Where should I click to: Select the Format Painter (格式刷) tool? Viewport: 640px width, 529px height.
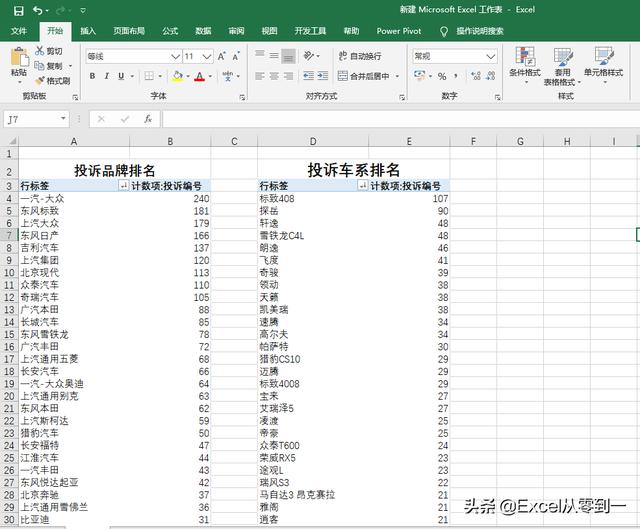point(40,81)
